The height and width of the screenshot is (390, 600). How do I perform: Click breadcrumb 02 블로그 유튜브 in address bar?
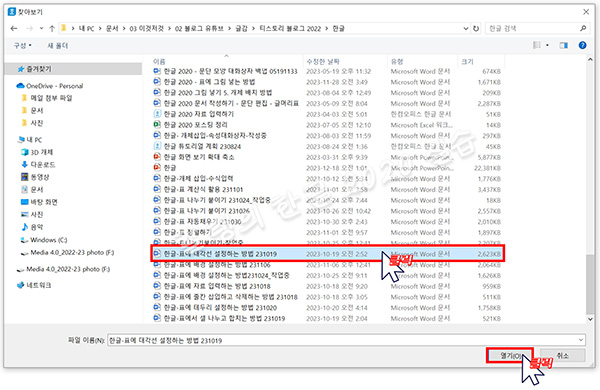[x=199, y=28]
